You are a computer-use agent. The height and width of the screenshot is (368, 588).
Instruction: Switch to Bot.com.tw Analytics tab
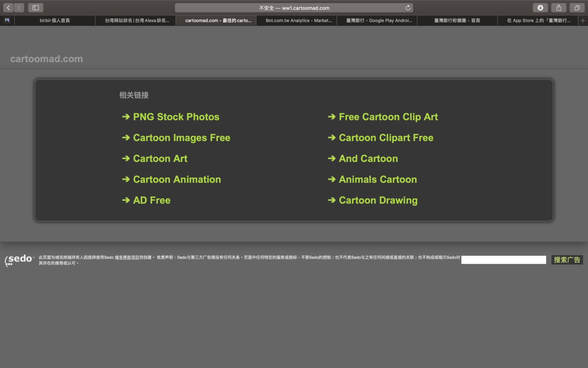pyautogui.click(x=296, y=20)
